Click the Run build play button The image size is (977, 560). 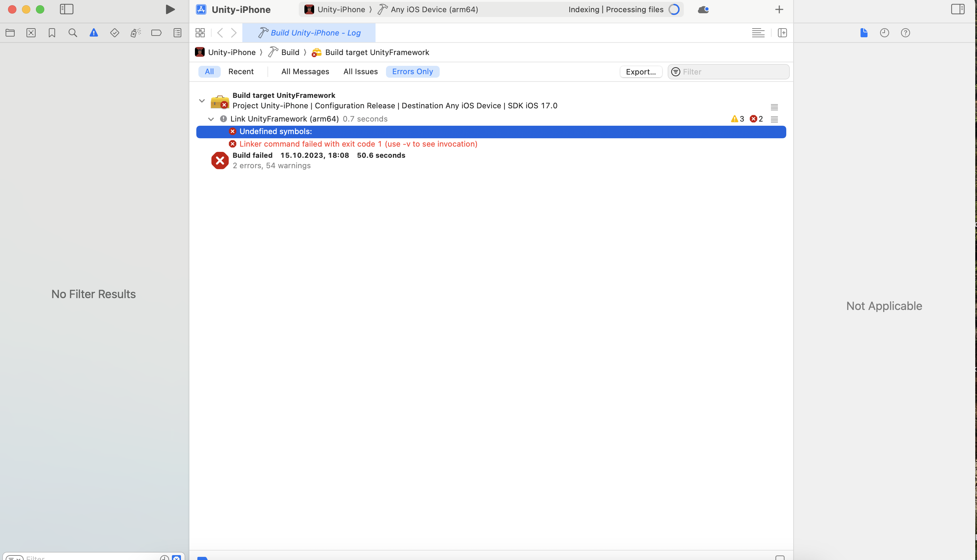pyautogui.click(x=170, y=9)
